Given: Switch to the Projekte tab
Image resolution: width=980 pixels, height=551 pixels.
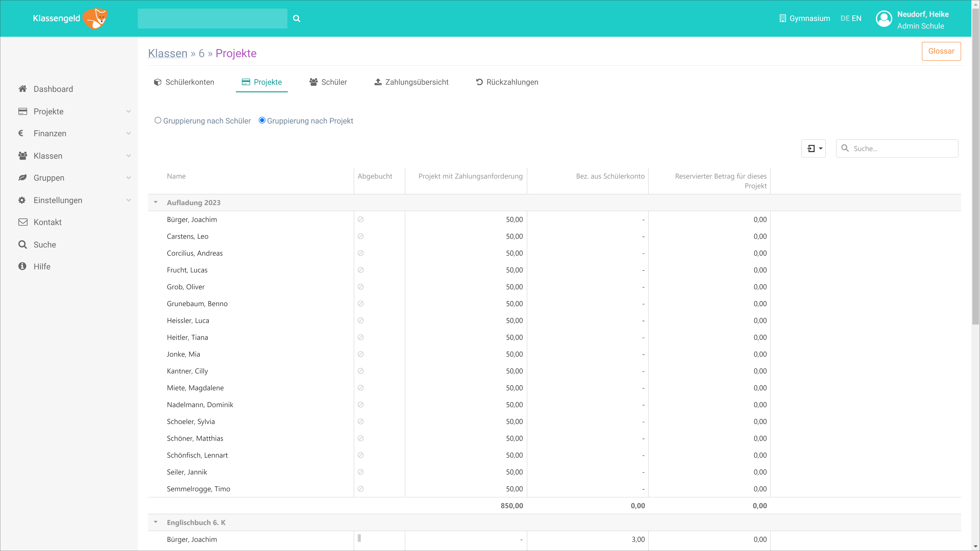Looking at the screenshot, I should click(x=262, y=82).
